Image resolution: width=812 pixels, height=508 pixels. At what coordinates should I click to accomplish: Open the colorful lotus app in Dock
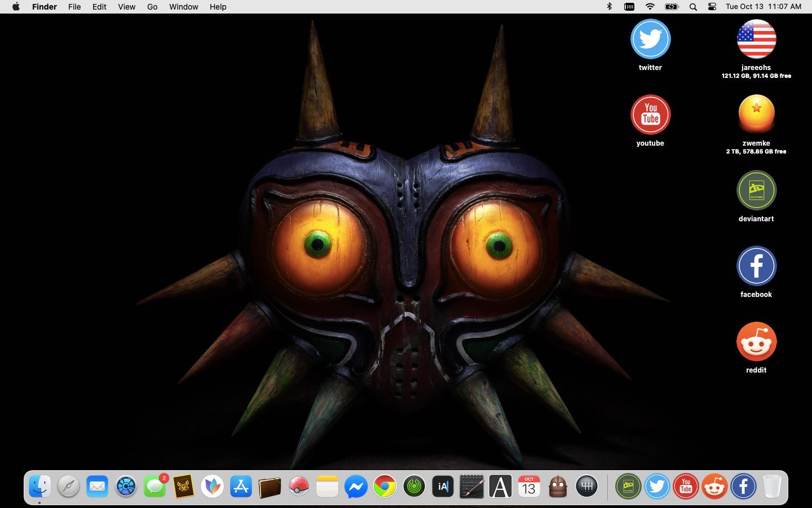(212, 486)
